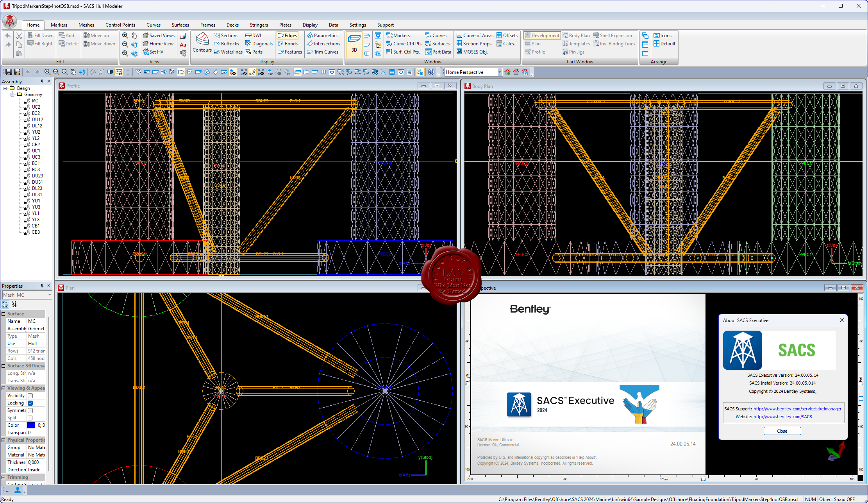This screenshot has height=503, width=868.
Task: Click the Development part window button
Action: pyautogui.click(x=542, y=35)
